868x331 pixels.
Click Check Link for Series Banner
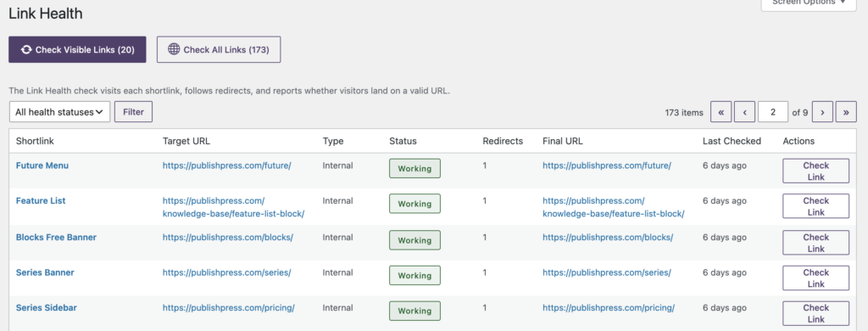[x=815, y=278]
